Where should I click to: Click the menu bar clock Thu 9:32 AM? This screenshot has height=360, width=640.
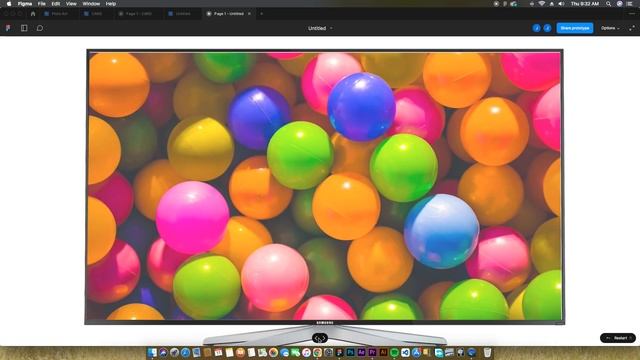tap(585, 4)
